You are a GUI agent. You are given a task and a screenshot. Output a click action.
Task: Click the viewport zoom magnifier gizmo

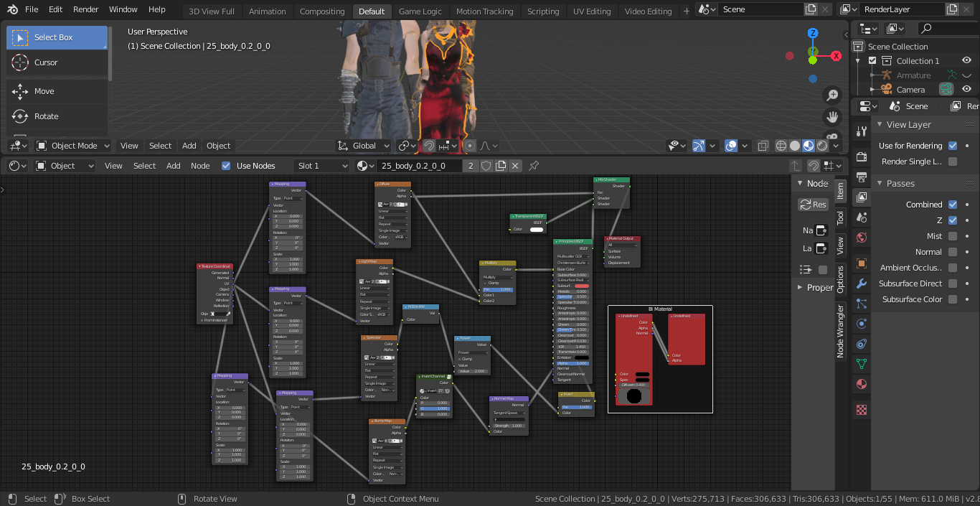pyautogui.click(x=832, y=95)
